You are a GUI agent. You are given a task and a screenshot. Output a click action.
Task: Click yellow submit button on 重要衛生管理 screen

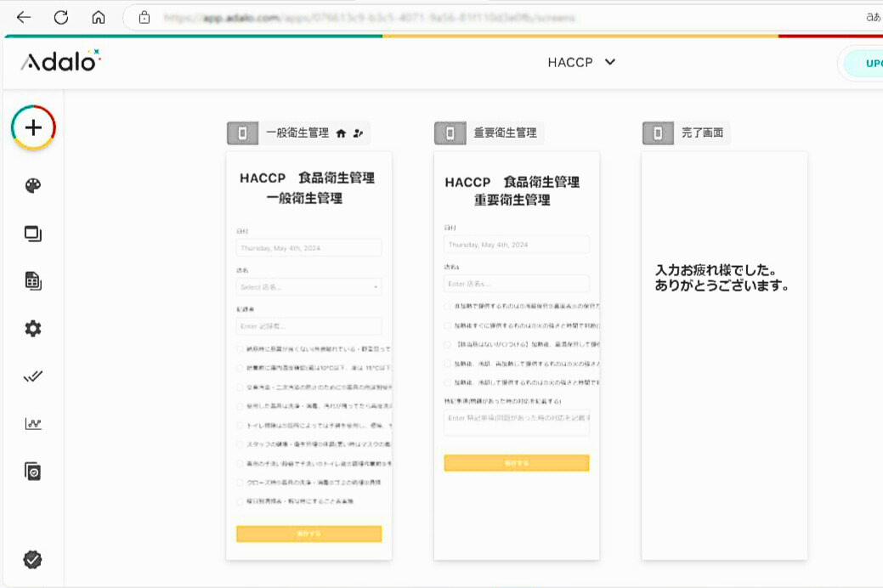pyautogui.click(x=517, y=463)
